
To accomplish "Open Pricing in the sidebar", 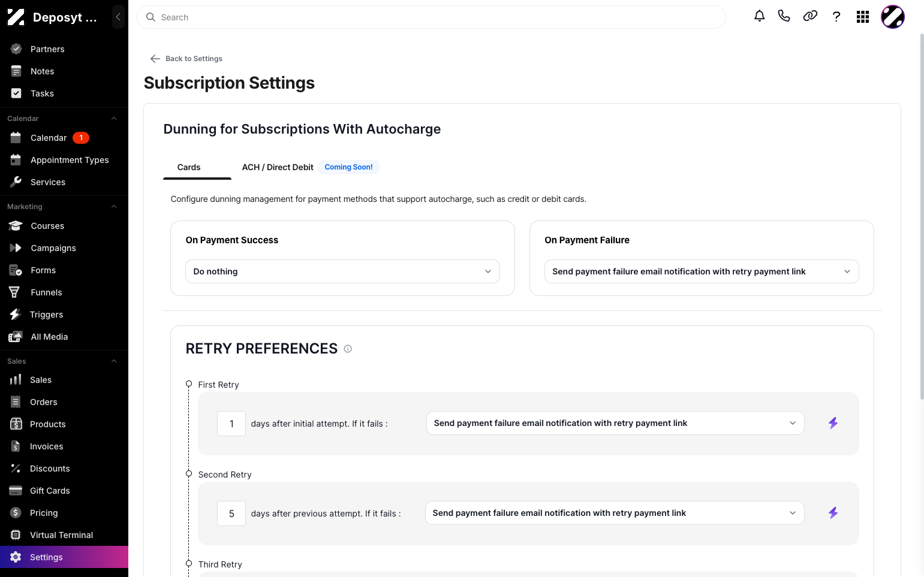I will pyautogui.click(x=64, y=513).
